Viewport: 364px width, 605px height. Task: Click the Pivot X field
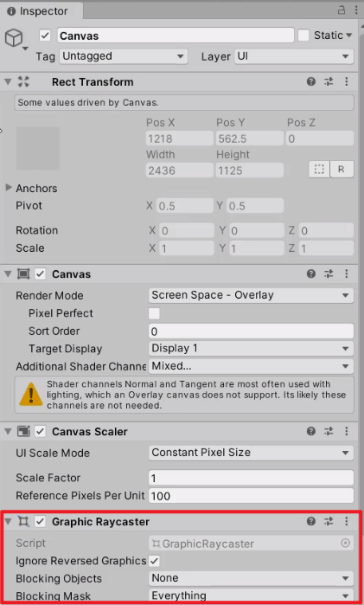(185, 206)
